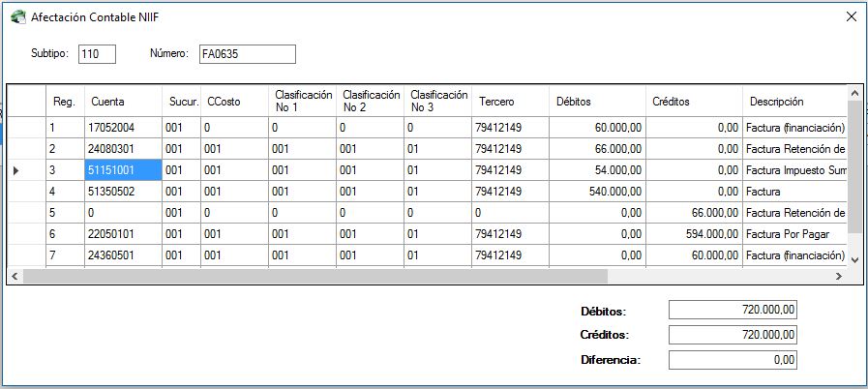Click the credit value 594.000,00
The width and height of the screenshot is (868, 389).
tap(694, 234)
